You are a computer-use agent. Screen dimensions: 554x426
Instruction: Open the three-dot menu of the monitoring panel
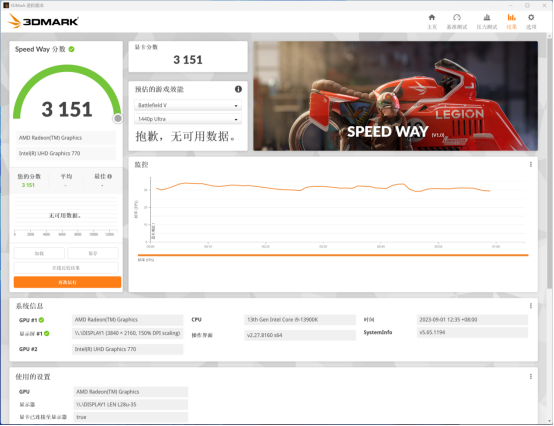tap(531, 165)
